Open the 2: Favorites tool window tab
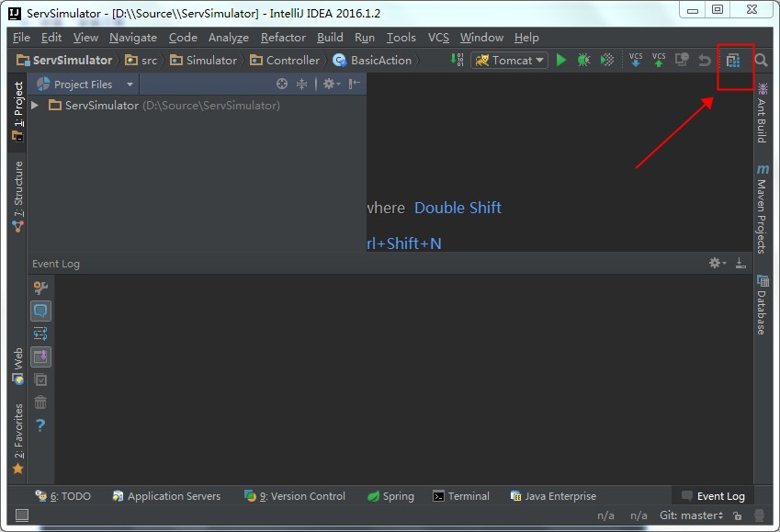This screenshot has height=532, width=780. pos(17,438)
